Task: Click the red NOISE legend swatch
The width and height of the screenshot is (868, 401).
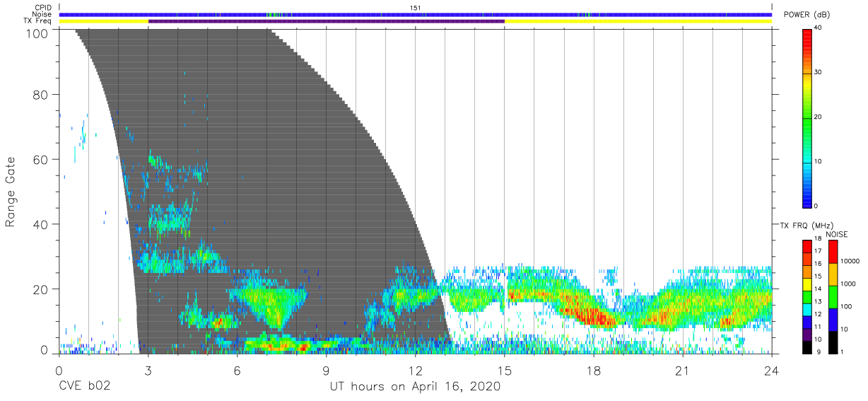Action: [833, 251]
